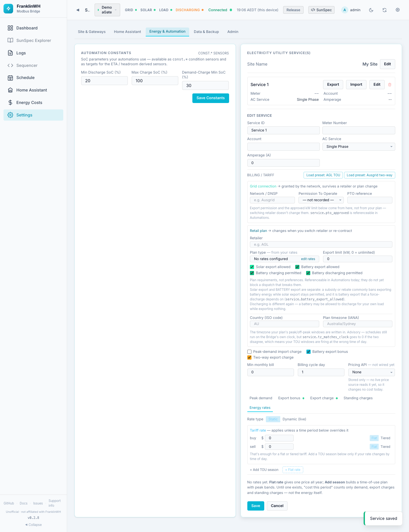This screenshot has height=532, width=409.
Task: Select Dynamic (live) rate type
Action: [294, 419]
